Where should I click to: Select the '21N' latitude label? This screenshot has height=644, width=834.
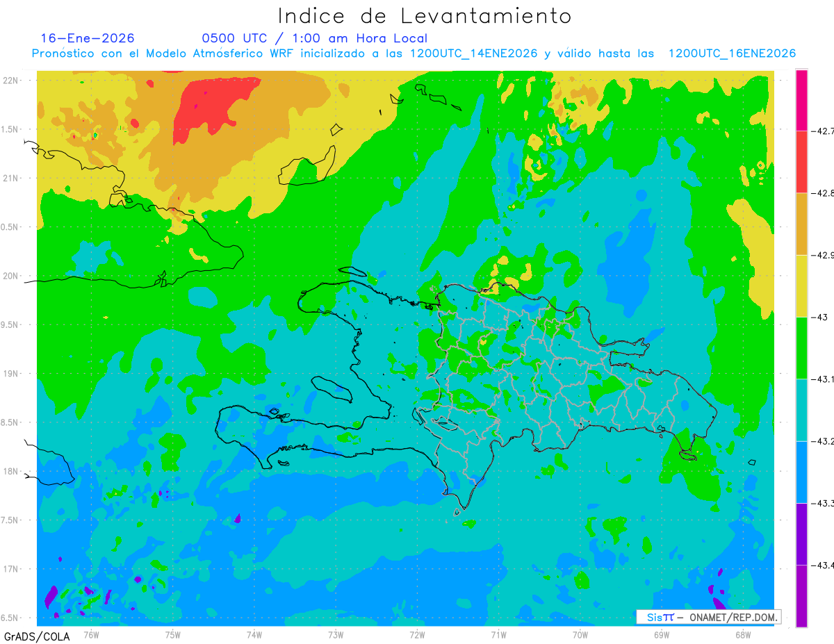10,178
